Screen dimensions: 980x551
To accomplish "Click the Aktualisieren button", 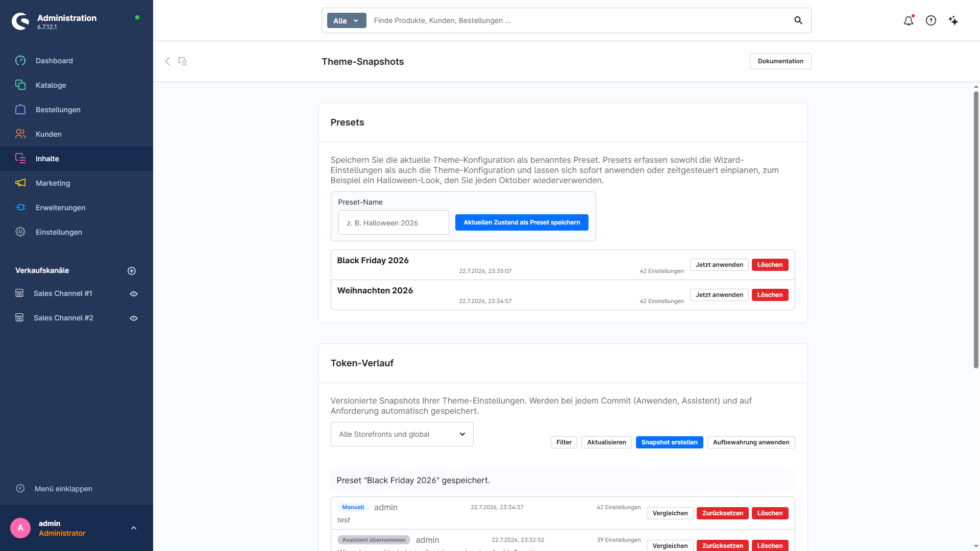I will (606, 442).
